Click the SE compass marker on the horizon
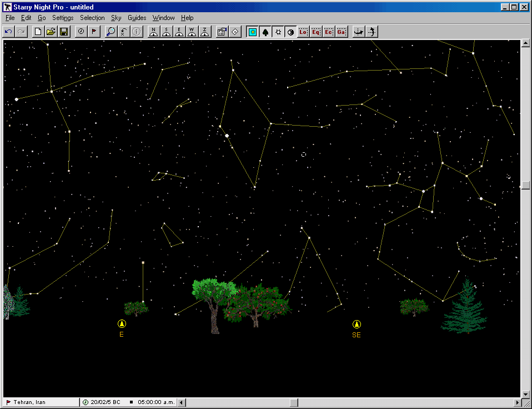 coord(357,324)
